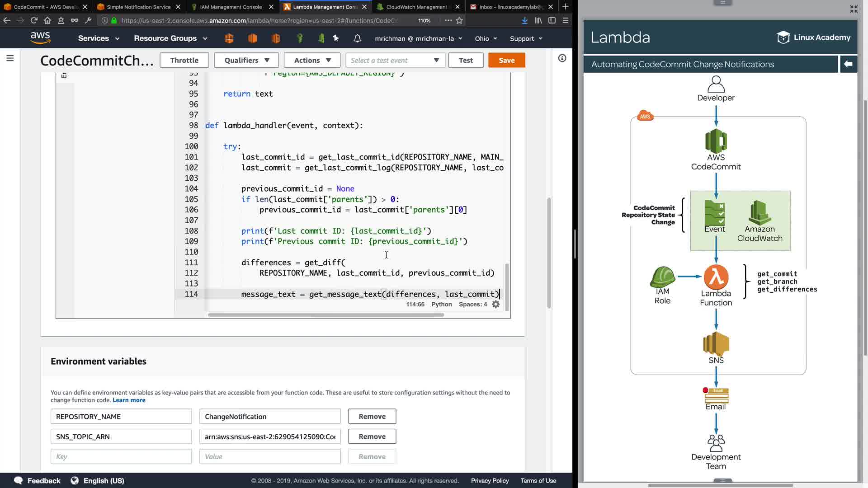Expand the Qualifiers dropdown

(x=247, y=60)
